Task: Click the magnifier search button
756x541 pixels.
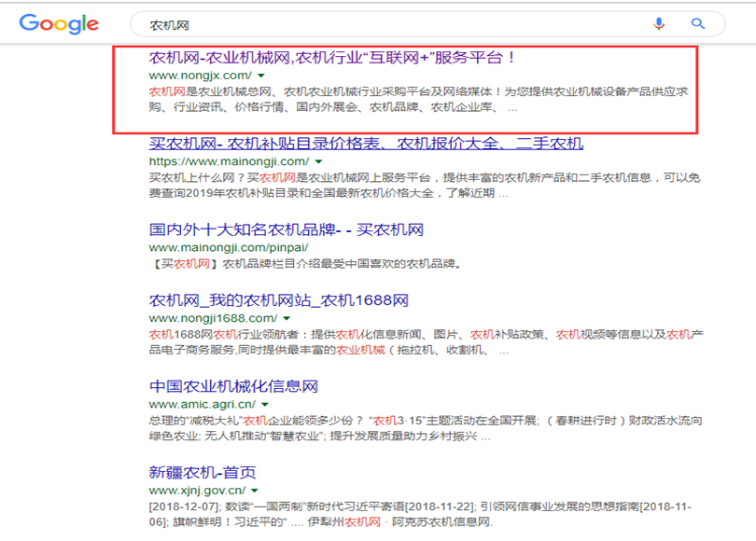Action: click(x=697, y=24)
